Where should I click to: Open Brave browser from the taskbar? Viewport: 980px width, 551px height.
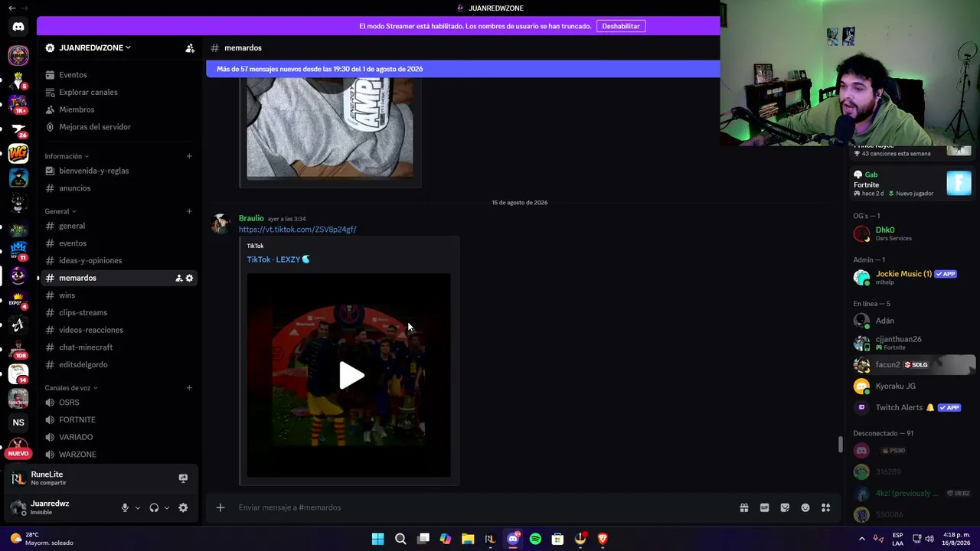(603, 539)
